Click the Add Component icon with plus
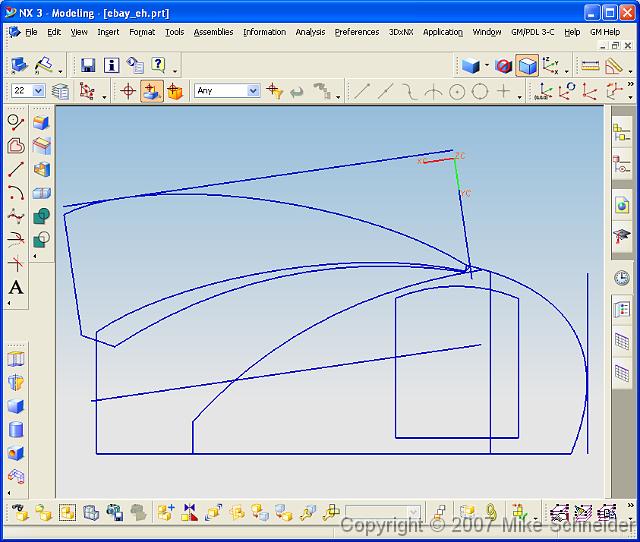The width and height of the screenshot is (640, 542). tap(166, 513)
